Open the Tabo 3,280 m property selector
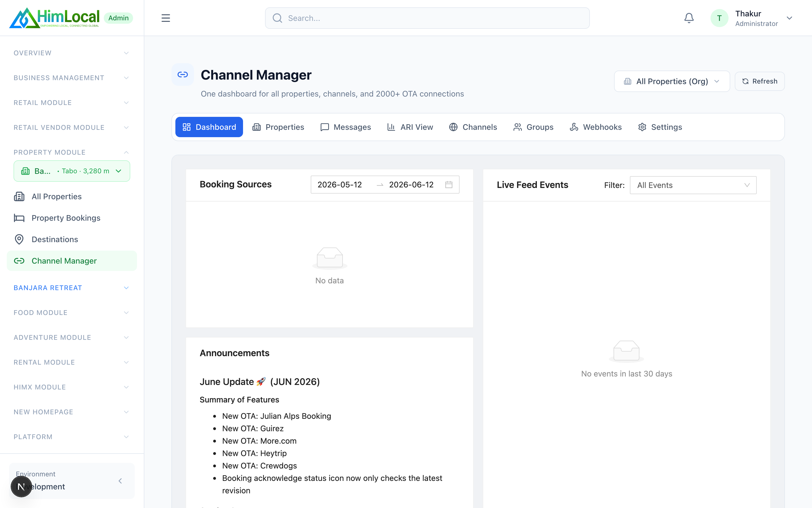 [x=72, y=171]
